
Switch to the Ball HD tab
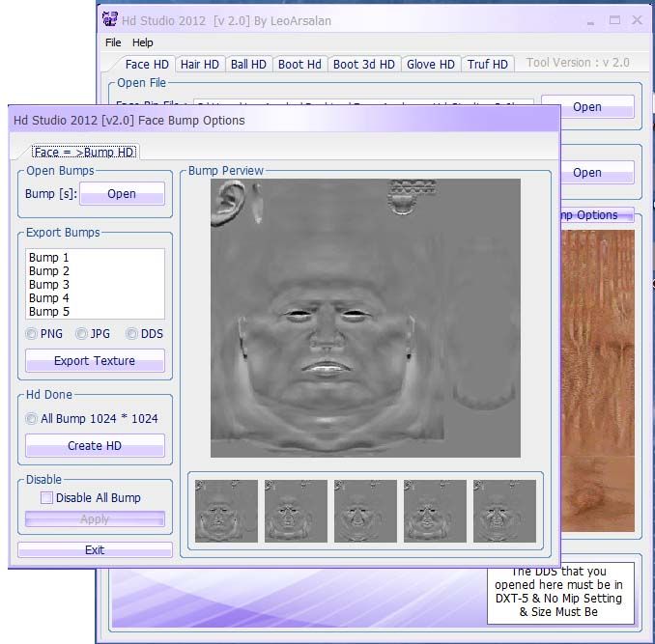pos(248,65)
